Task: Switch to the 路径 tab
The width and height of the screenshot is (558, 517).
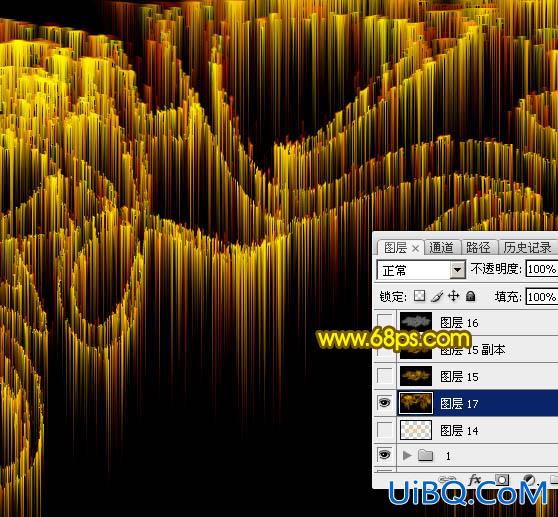Action: tap(479, 247)
